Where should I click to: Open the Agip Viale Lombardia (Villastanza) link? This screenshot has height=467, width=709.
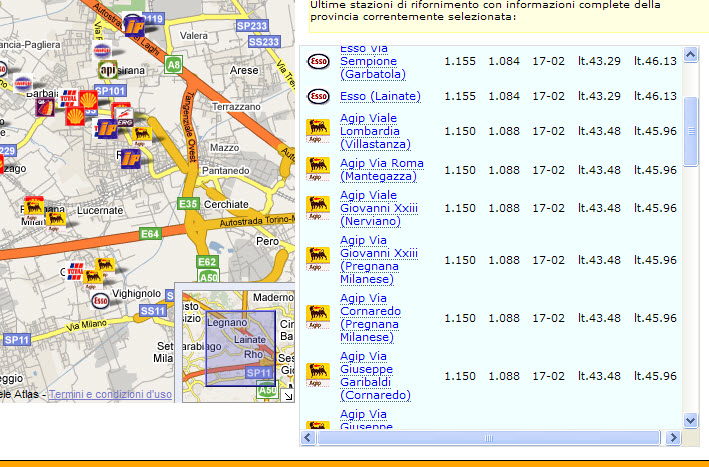[375, 131]
